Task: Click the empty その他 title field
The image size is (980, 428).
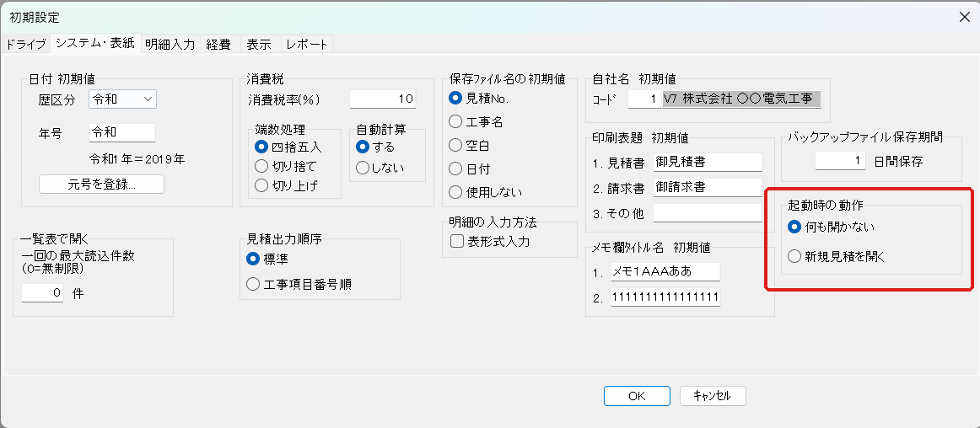Action: pyautogui.click(x=708, y=213)
